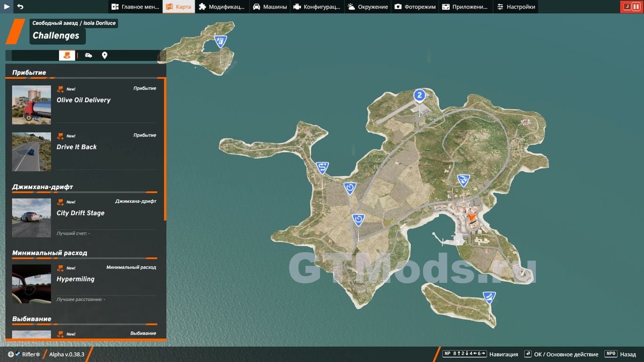Select the challenges flag filter icon
This screenshot has height=362, width=644.
pyautogui.click(x=67, y=56)
